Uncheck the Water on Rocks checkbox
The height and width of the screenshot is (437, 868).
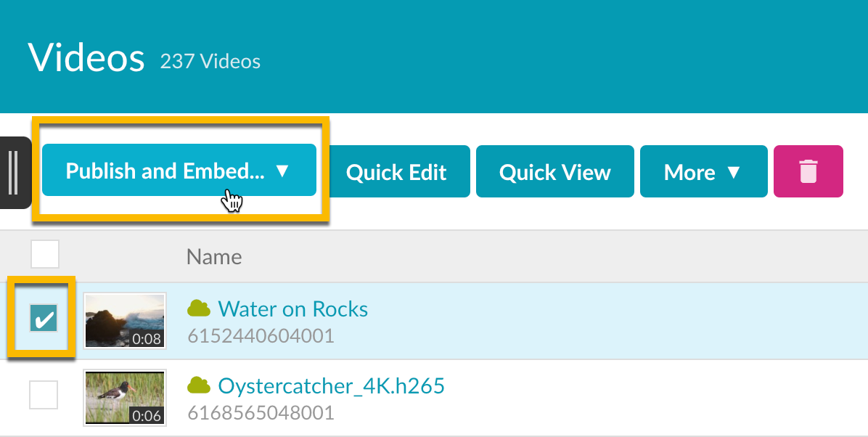44,318
